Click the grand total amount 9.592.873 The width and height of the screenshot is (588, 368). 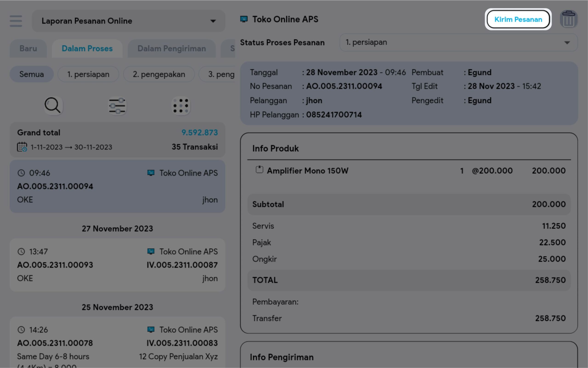(x=199, y=133)
